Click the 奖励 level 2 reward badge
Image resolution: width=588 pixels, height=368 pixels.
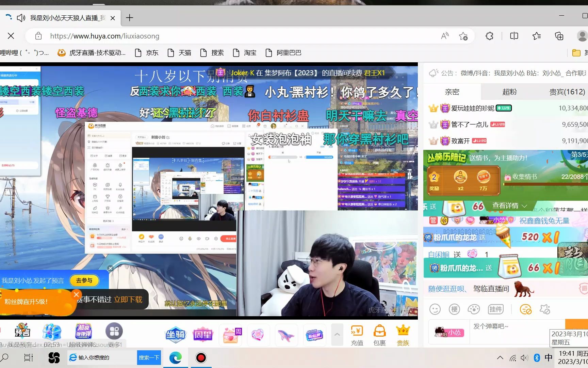434,181
